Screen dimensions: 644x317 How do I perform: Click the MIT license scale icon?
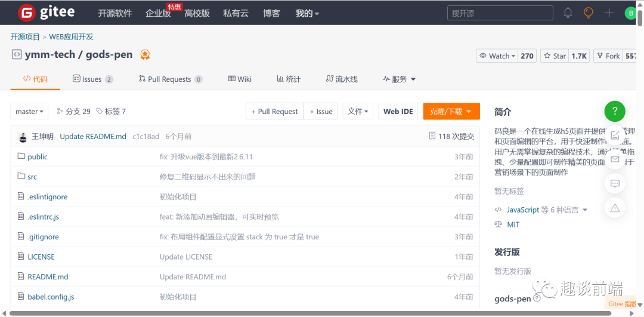tap(499, 224)
